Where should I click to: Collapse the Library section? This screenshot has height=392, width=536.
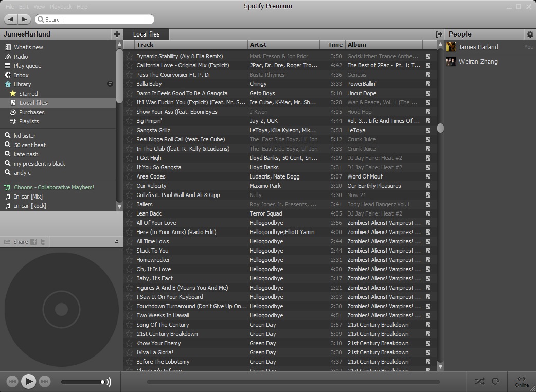110,84
